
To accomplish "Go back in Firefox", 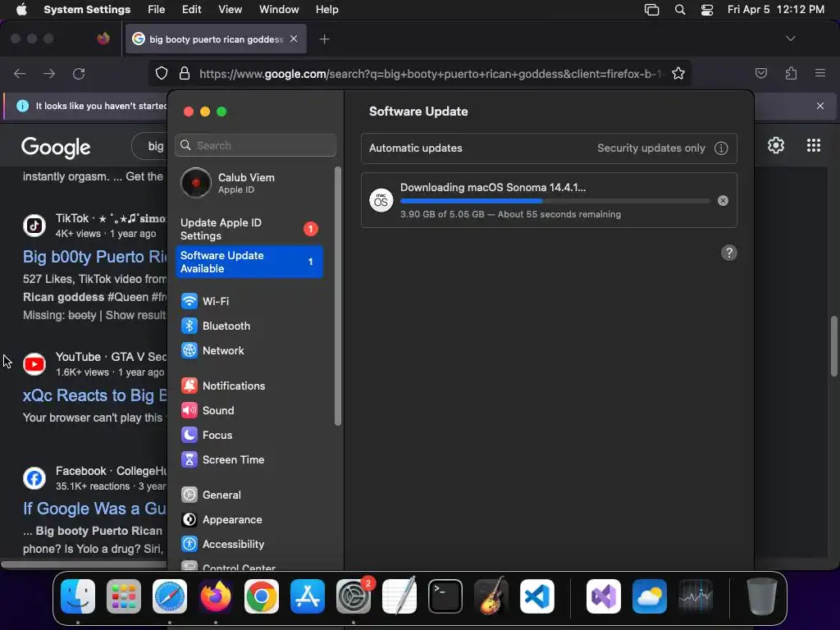I will pyautogui.click(x=20, y=74).
